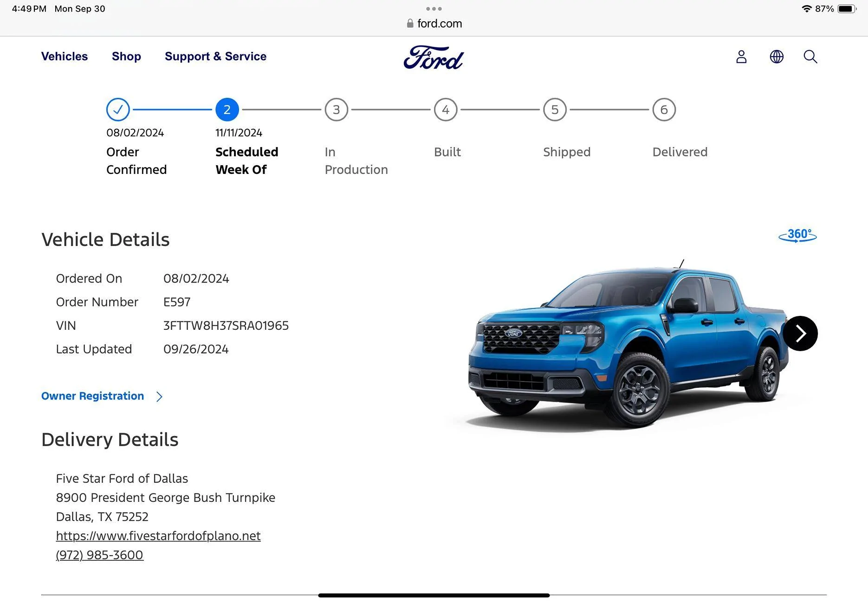The width and height of the screenshot is (868, 603).
Task: Click the Last Updated date 09/26/2024
Action: 196,349
